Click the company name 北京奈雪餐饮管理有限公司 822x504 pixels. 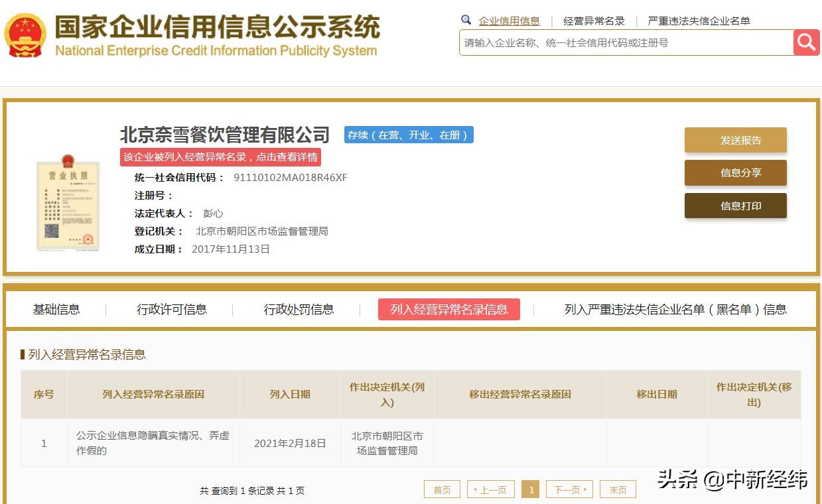coord(225,135)
